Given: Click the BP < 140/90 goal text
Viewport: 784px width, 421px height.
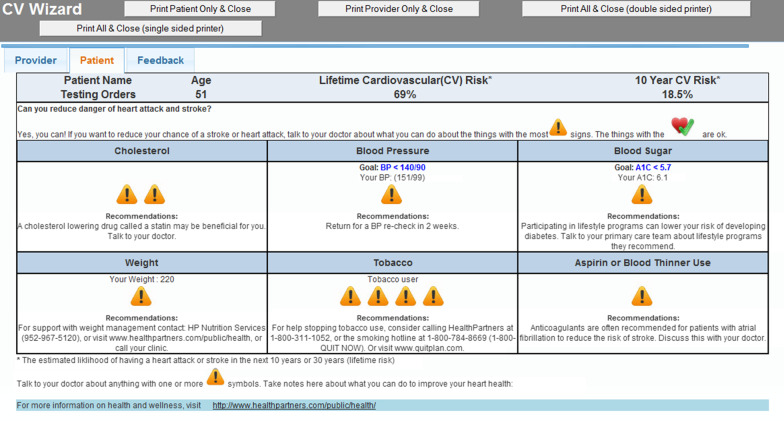Looking at the screenshot, I should 403,167.
